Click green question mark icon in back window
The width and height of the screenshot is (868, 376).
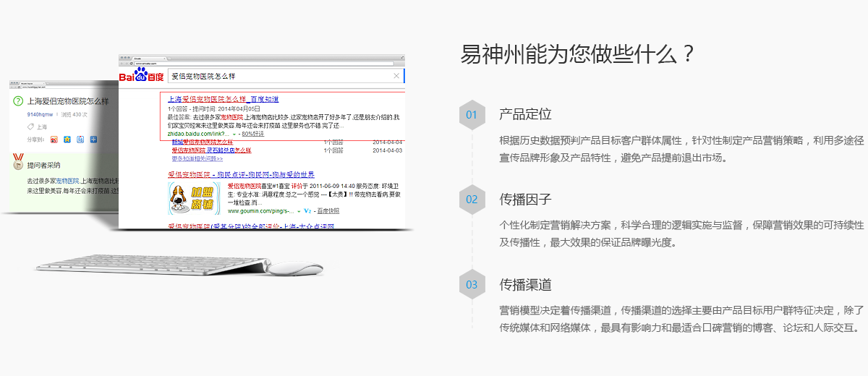(x=18, y=101)
